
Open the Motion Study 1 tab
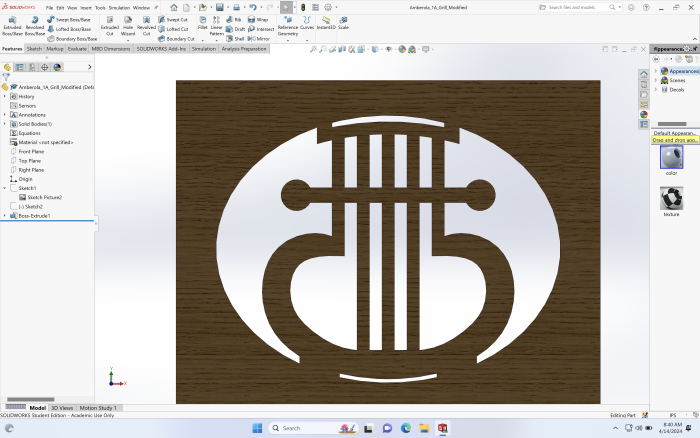(98, 408)
